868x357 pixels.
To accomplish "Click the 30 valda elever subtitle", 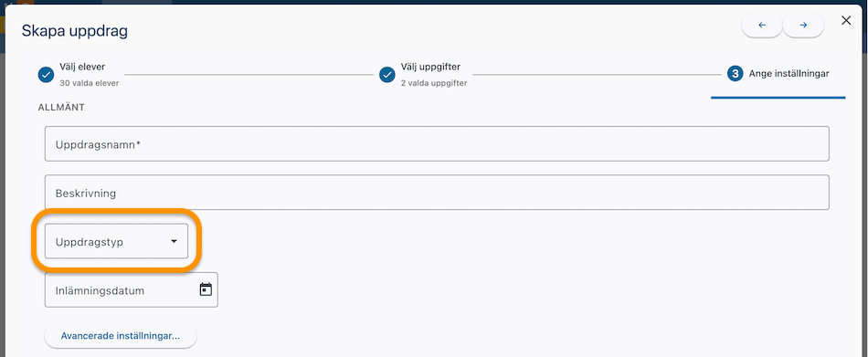I will 90,84.
